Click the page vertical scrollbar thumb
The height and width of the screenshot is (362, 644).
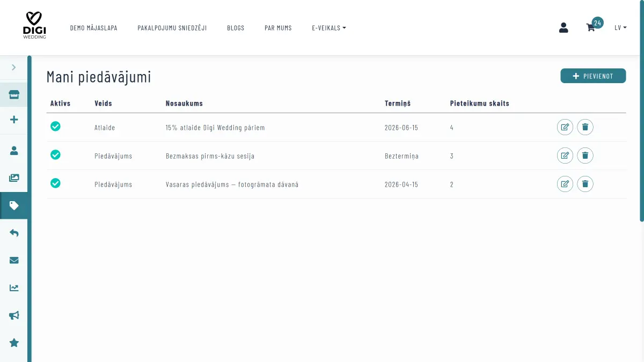[642, 110]
